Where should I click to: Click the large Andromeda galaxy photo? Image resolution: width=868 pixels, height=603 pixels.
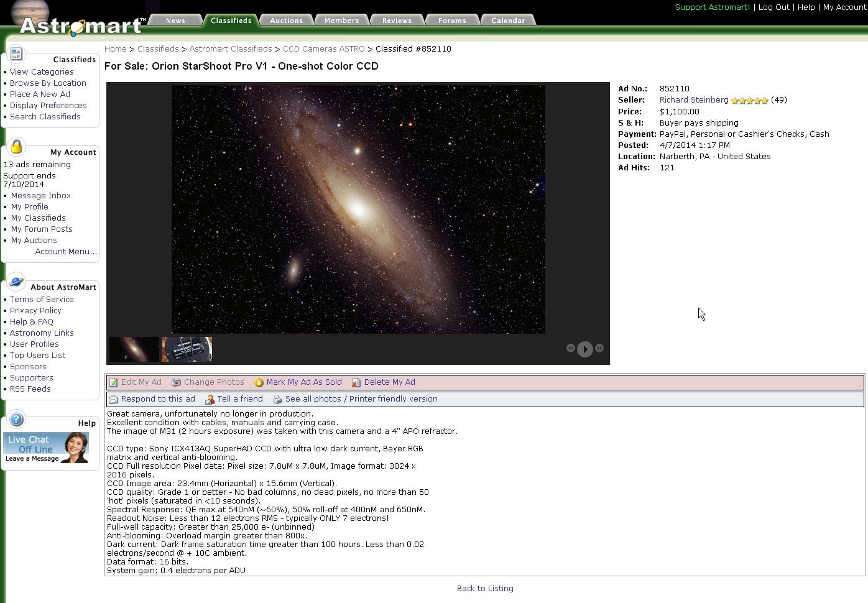(x=358, y=209)
